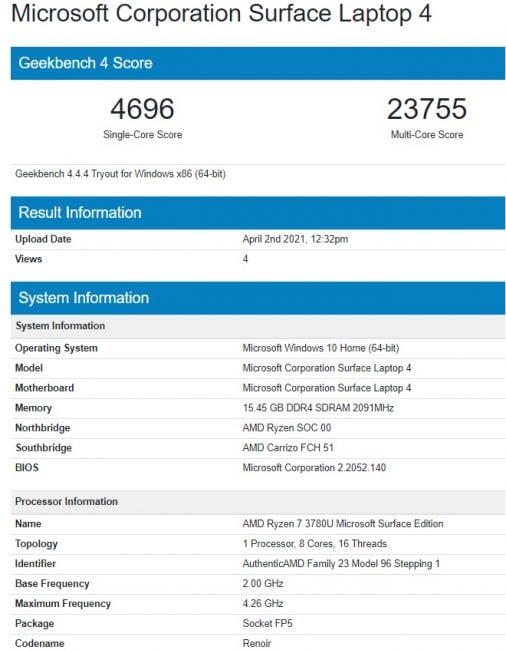Click the Geekbench 4 Score header

pos(258,63)
